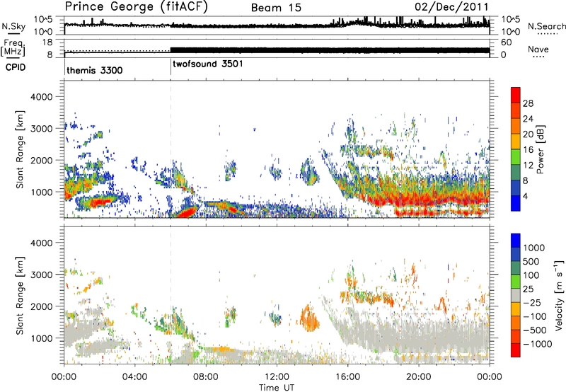
Task: Click the "4" Power colorbar tick value
Action: (x=525, y=196)
